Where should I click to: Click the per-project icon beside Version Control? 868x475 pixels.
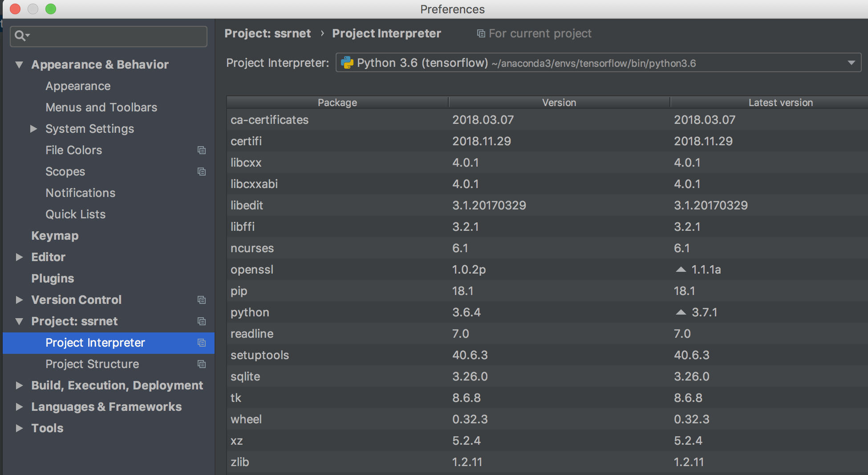click(202, 300)
